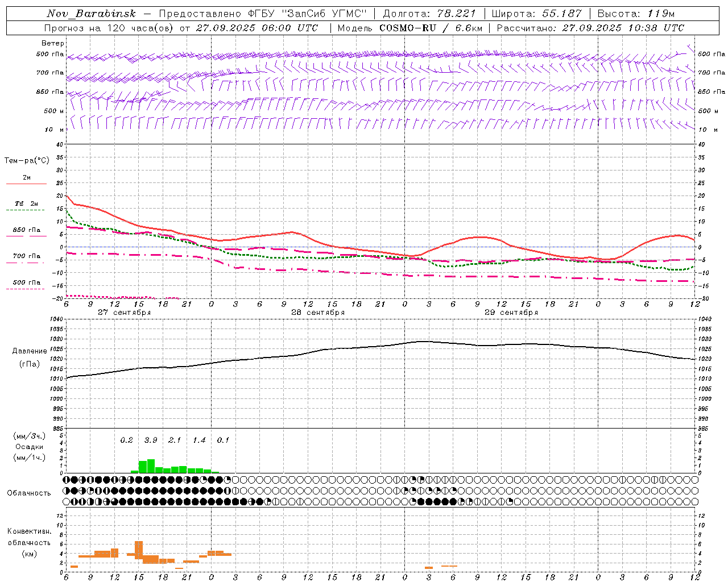Select the 1.4 three-hour precipitation total

tap(199, 440)
